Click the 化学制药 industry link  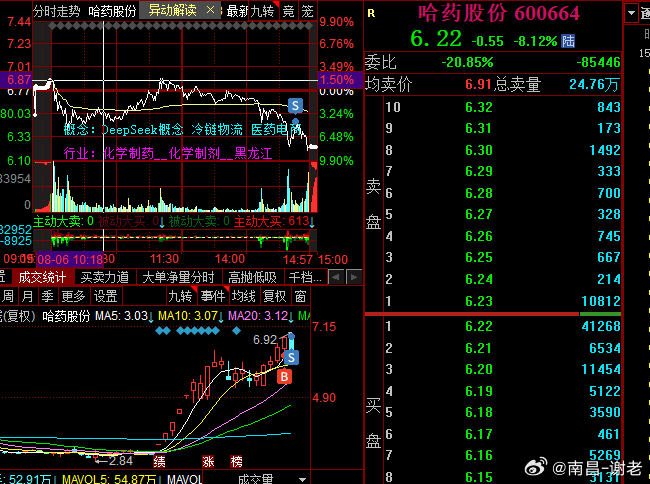129,154
